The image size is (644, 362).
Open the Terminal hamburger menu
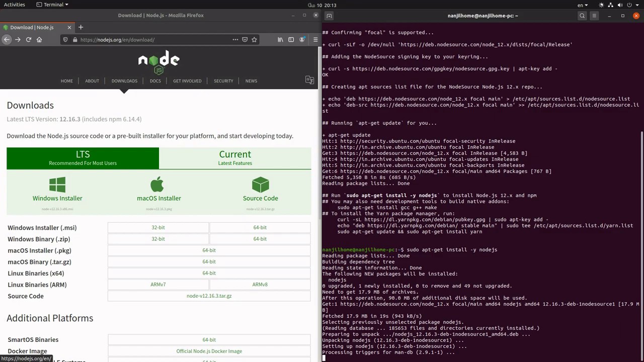pos(594,16)
